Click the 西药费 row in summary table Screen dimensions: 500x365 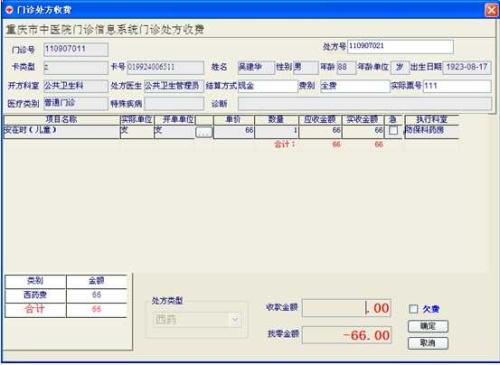pyautogui.click(x=66, y=295)
